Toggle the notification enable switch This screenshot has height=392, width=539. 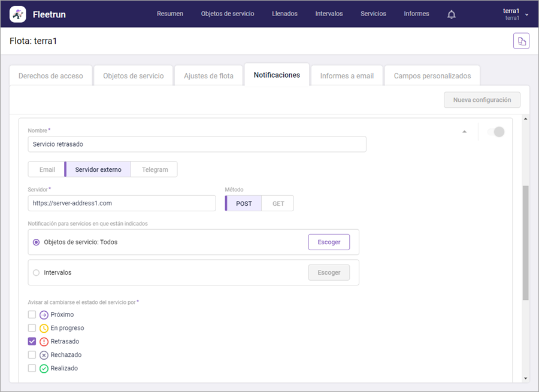click(496, 132)
